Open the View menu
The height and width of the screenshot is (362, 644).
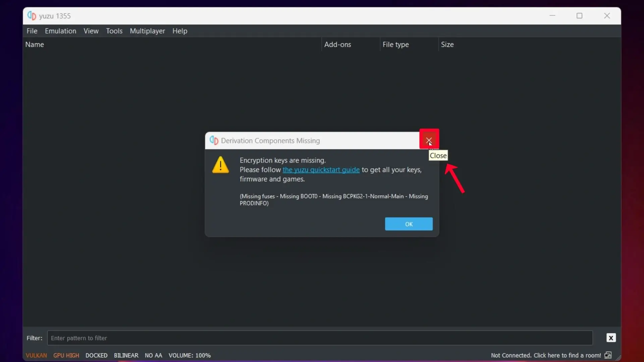point(91,31)
